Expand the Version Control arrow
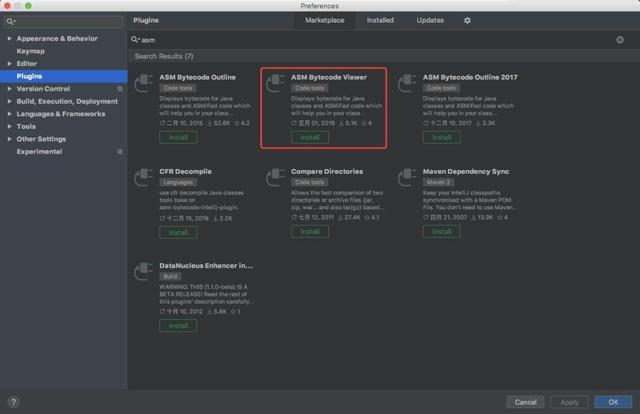 click(x=9, y=89)
